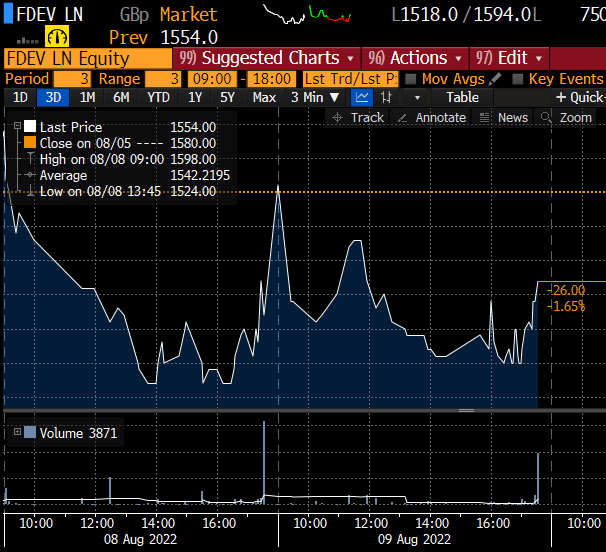Click the 08 Aug 2022 date label
The image size is (606, 552).
tap(140, 539)
